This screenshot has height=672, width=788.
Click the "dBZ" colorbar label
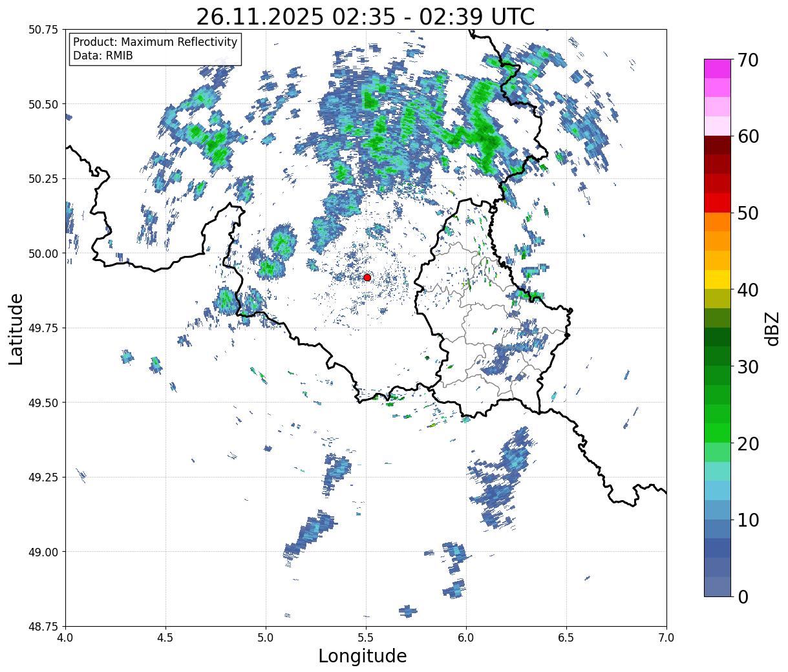pos(772,328)
